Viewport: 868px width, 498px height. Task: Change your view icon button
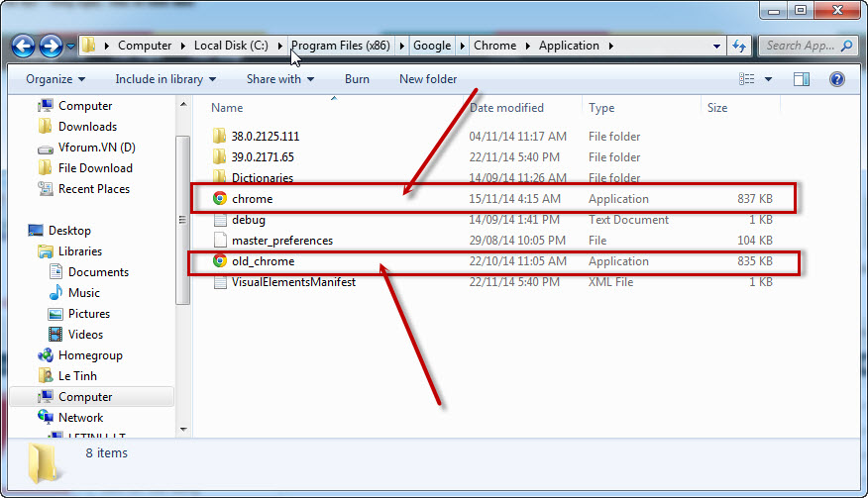click(x=747, y=79)
